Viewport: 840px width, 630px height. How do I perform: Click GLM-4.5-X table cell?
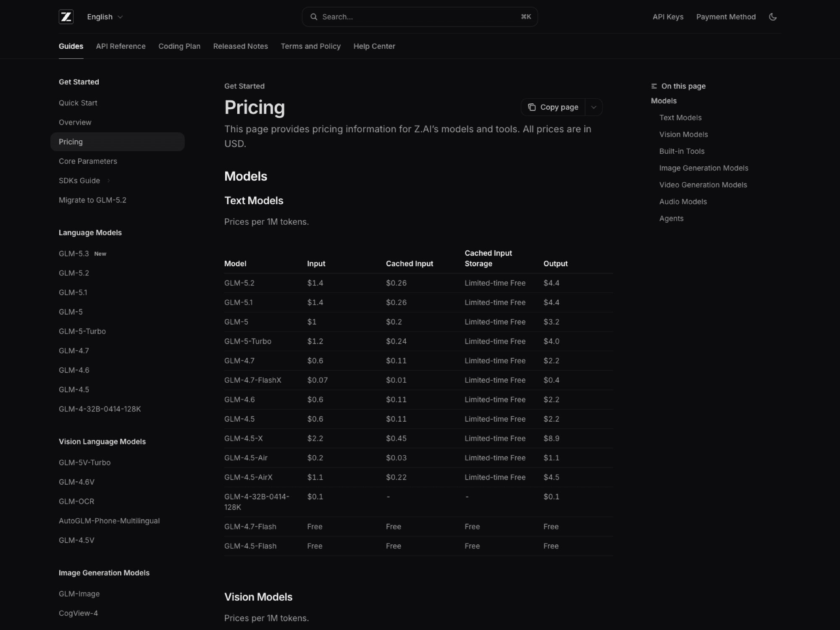244,438
